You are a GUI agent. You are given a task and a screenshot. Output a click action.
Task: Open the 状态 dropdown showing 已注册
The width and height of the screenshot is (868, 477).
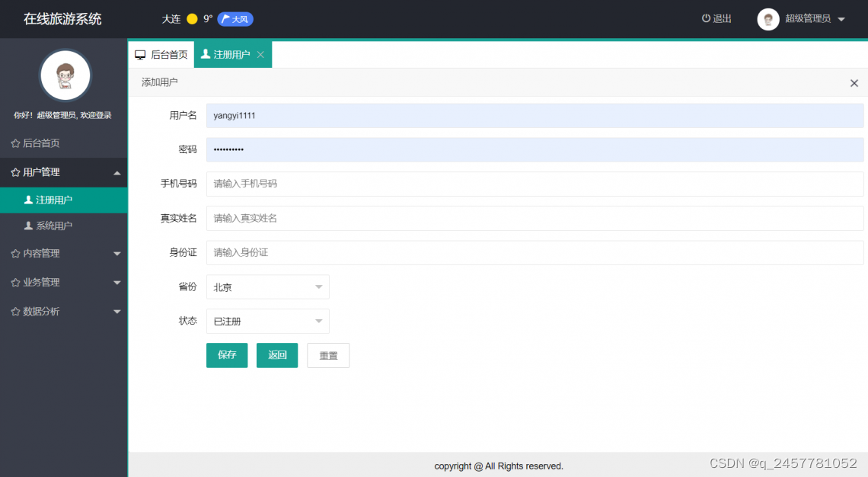coord(268,322)
